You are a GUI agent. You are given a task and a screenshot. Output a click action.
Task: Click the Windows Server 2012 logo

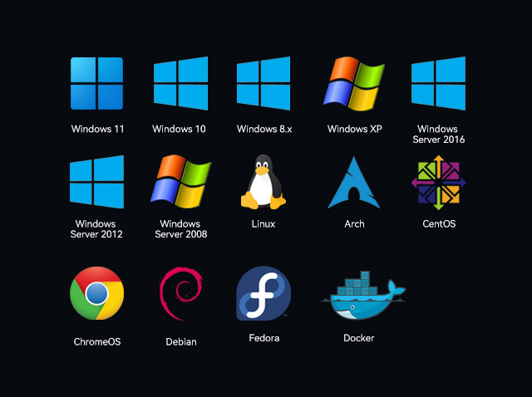(96, 182)
